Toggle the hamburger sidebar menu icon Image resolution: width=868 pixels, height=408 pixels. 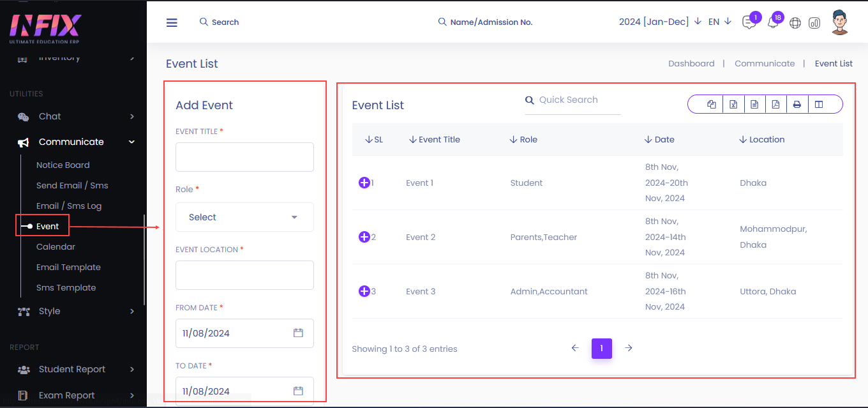click(172, 22)
